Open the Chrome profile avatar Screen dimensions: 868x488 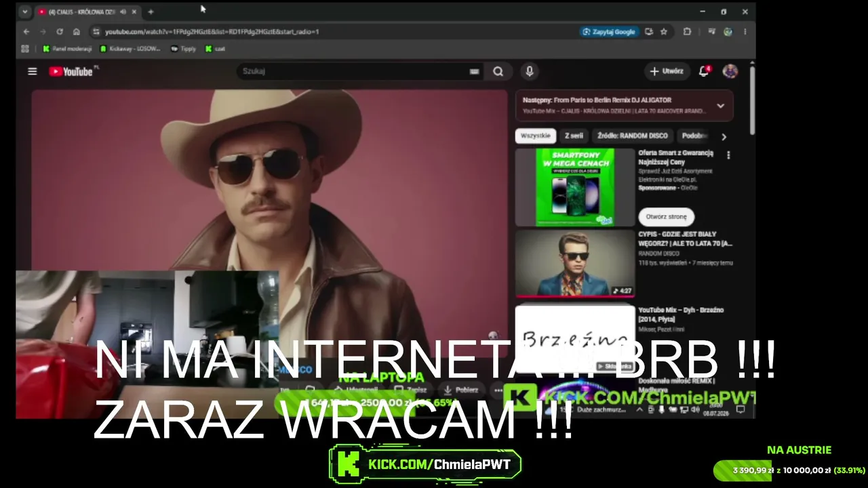coord(728,32)
